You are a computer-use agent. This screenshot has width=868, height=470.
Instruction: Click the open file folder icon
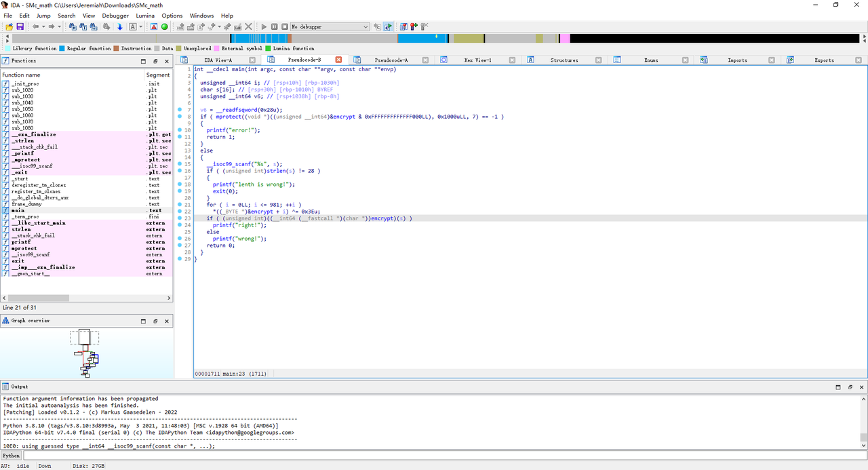[x=9, y=26]
